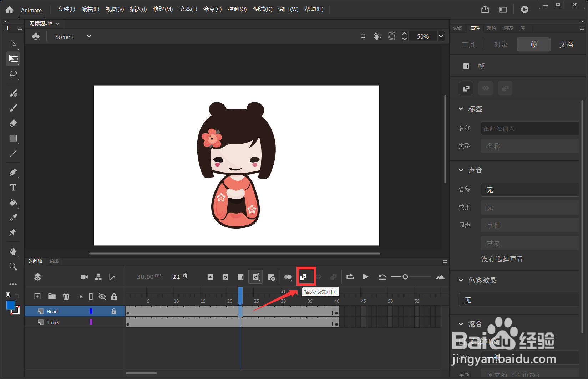
Task: Switch to 对象 properties tab
Action: click(501, 45)
